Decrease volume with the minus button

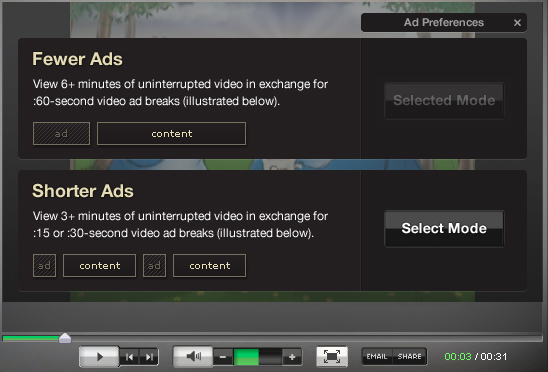coord(223,357)
